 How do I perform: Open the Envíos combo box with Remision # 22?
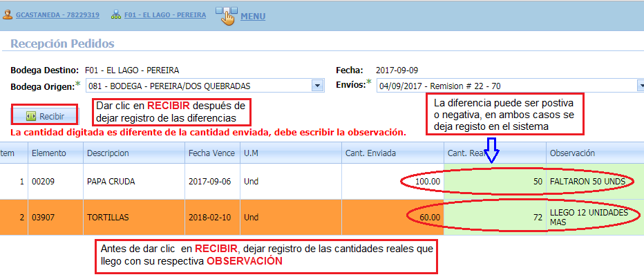[510, 86]
